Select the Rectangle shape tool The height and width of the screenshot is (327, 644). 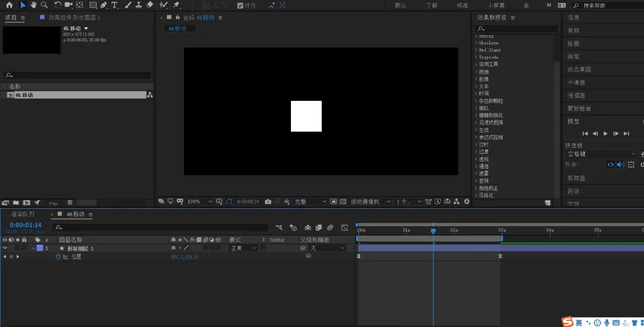pyautogui.click(x=93, y=5)
